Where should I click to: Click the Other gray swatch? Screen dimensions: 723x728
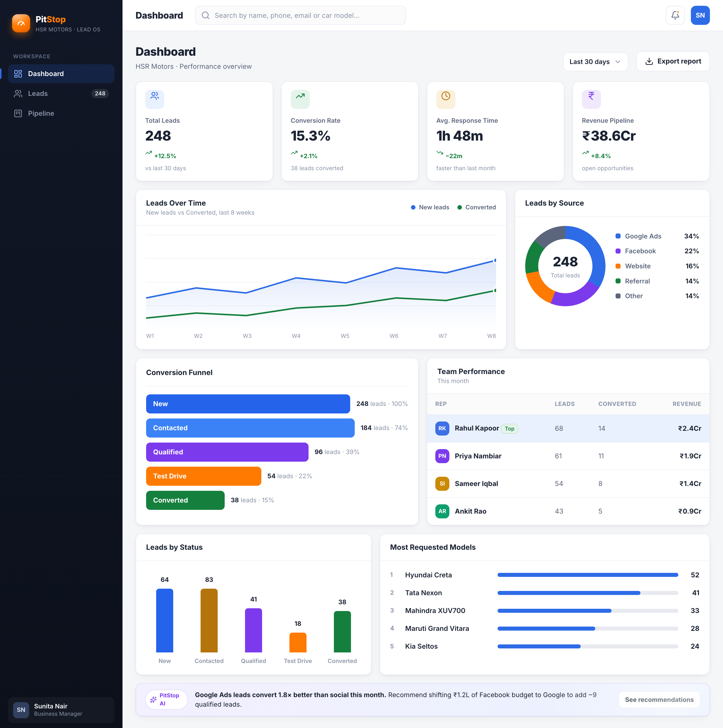click(618, 296)
